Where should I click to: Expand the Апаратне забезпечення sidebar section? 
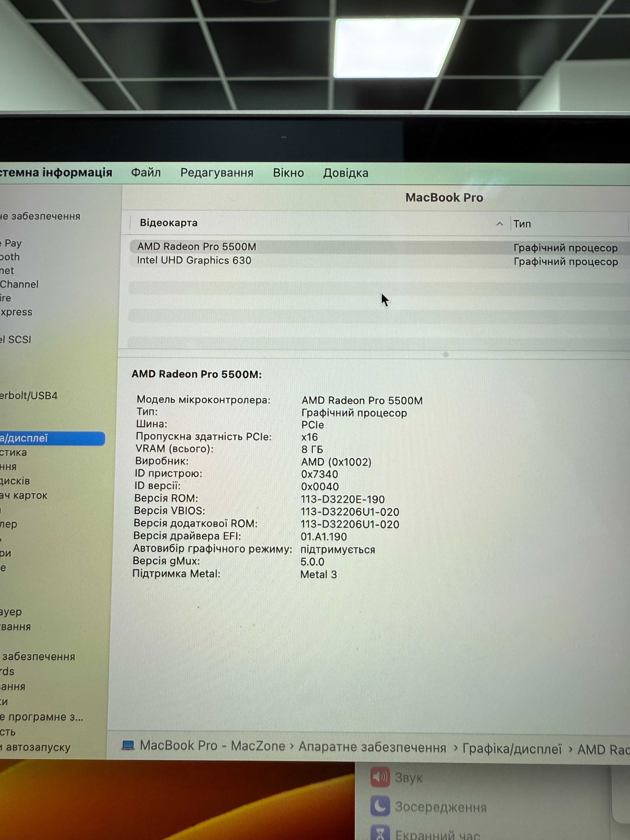tap(40, 216)
